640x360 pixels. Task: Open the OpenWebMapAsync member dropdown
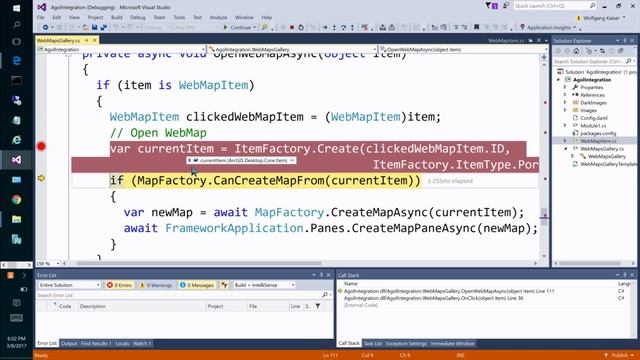pyautogui.click(x=464, y=49)
